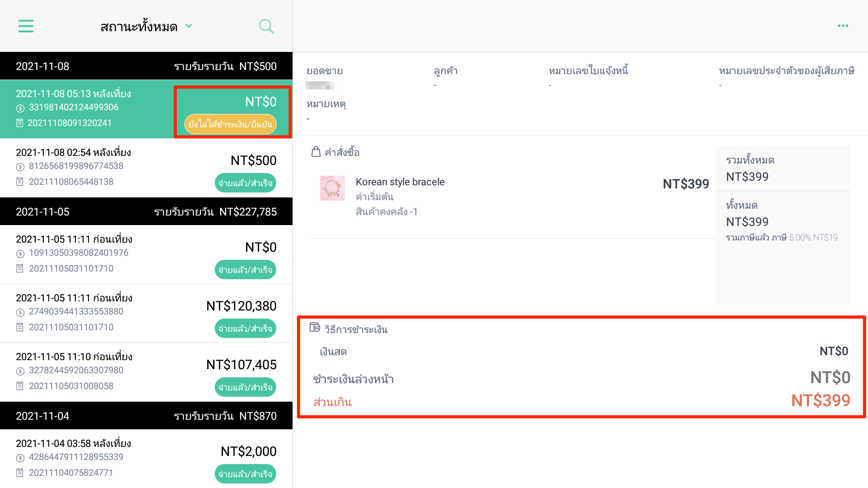Click receipt icon beside 20211104075824771
868x488 pixels.
pyautogui.click(x=20, y=473)
